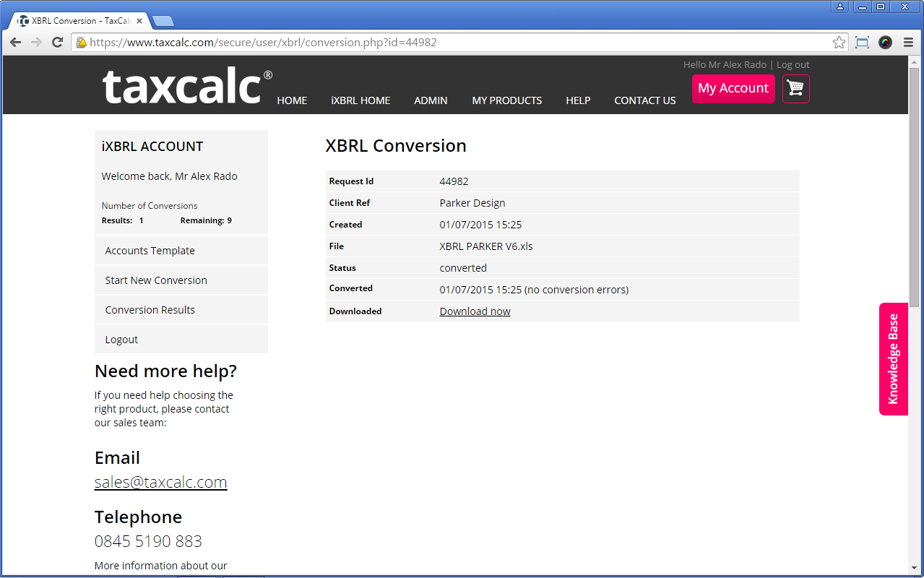The height and width of the screenshot is (578, 924).
Task: Bookmark page with the star icon
Action: click(x=839, y=43)
